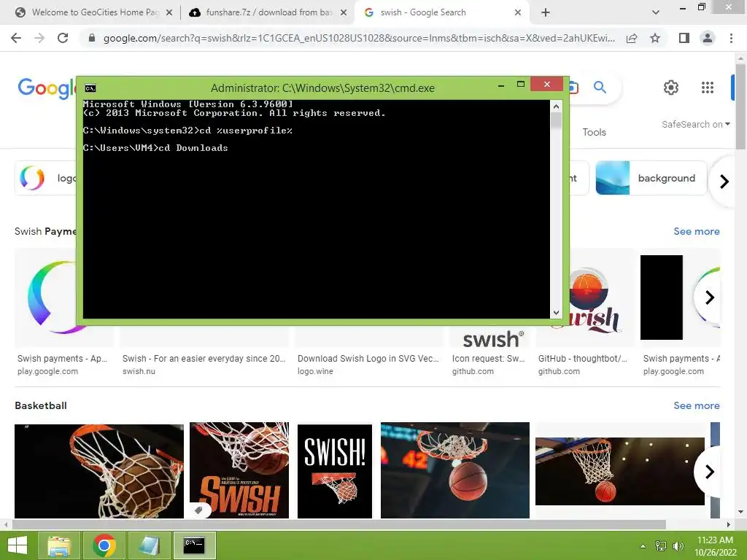This screenshot has width=747, height=560.
Task: Open orange SWISH book cover image
Action: 239,470
